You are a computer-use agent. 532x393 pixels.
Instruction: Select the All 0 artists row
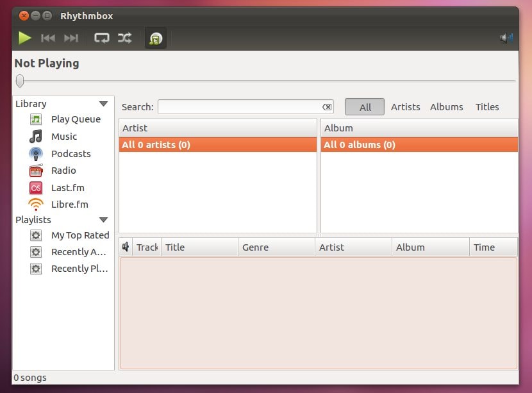218,145
